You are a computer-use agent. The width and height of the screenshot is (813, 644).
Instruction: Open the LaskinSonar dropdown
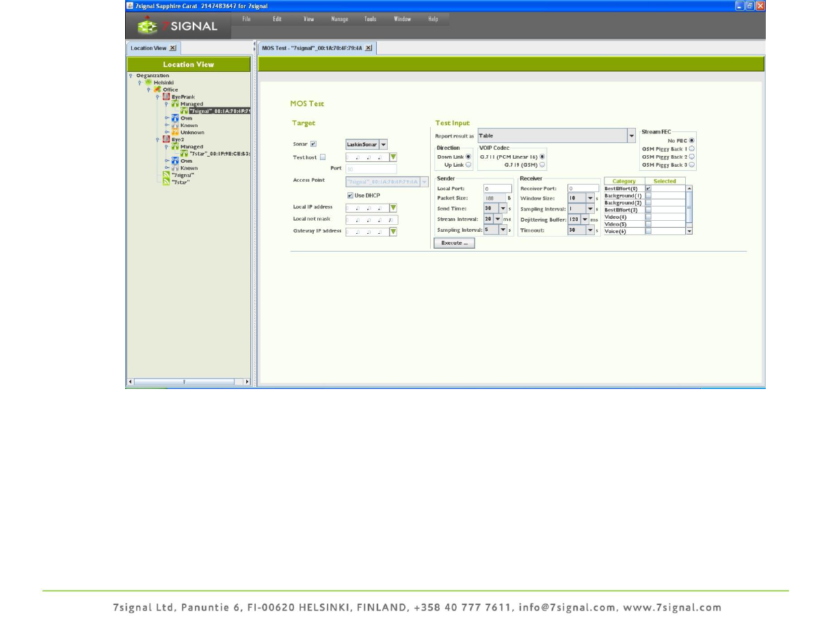[x=383, y=145]
